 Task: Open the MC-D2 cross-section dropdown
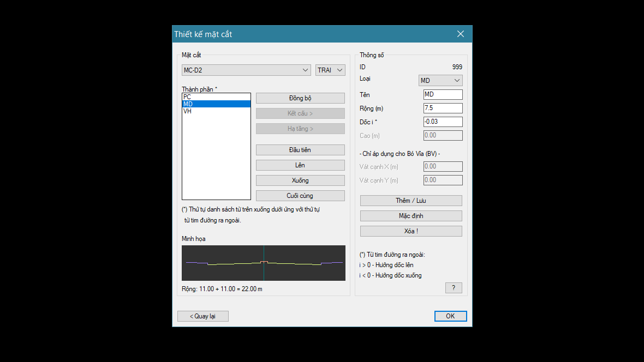point(246,70)
